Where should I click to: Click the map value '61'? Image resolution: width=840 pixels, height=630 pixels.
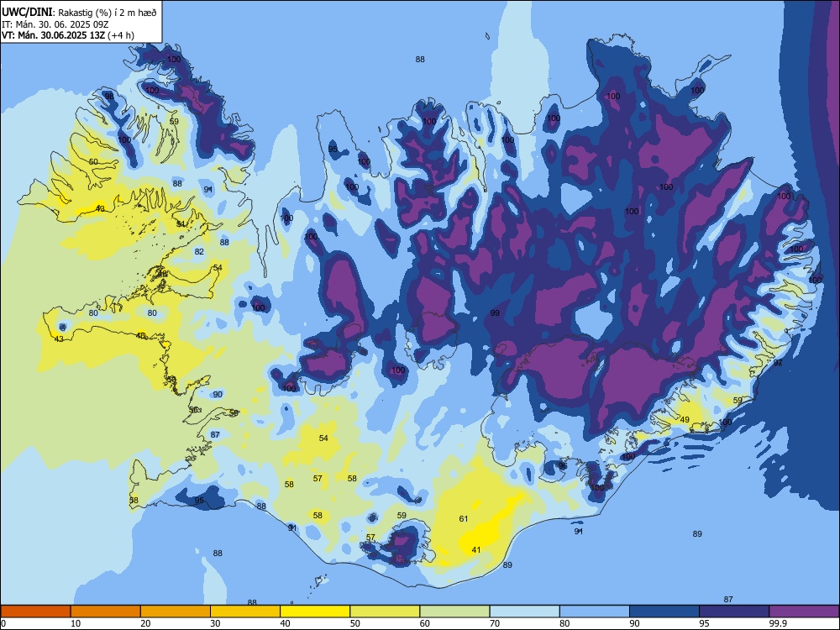(464, 518)
